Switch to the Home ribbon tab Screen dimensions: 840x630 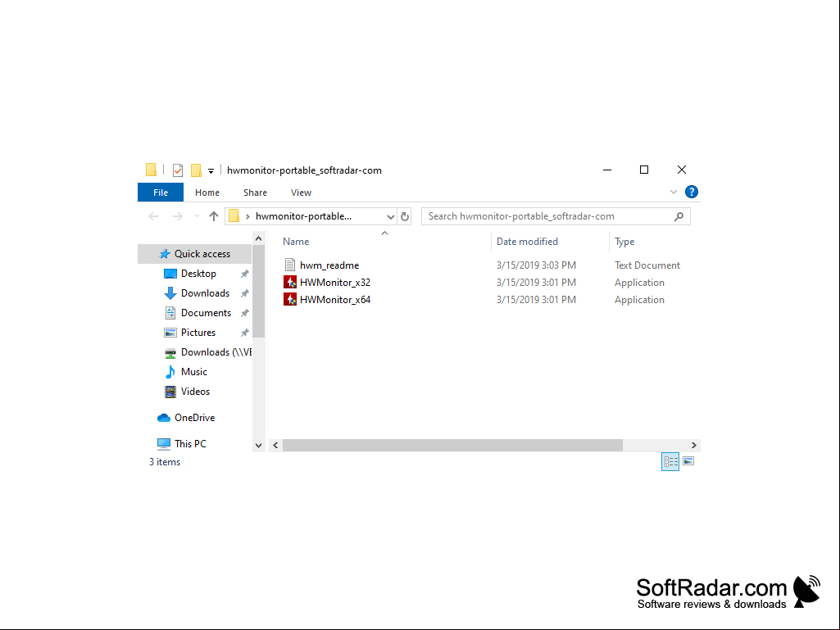point(207,193)
